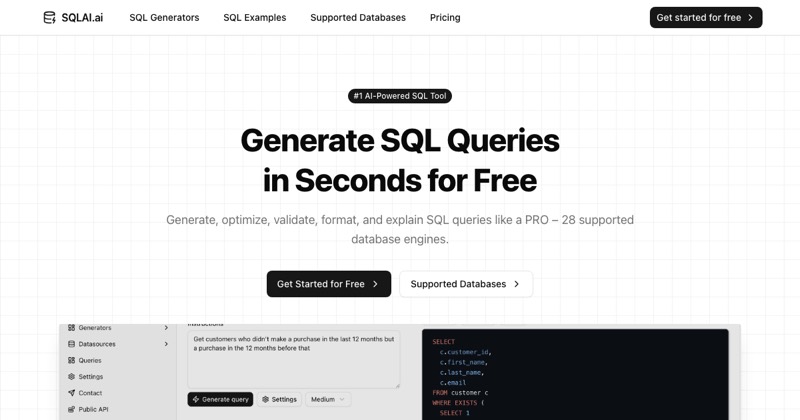The image size is (800, 420).
Task: Click the Generators sidebar icon
Action: [x=71, y=328]
